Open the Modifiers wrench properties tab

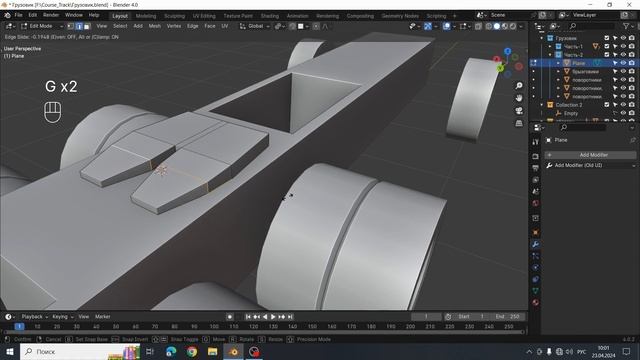coord(536,244)
